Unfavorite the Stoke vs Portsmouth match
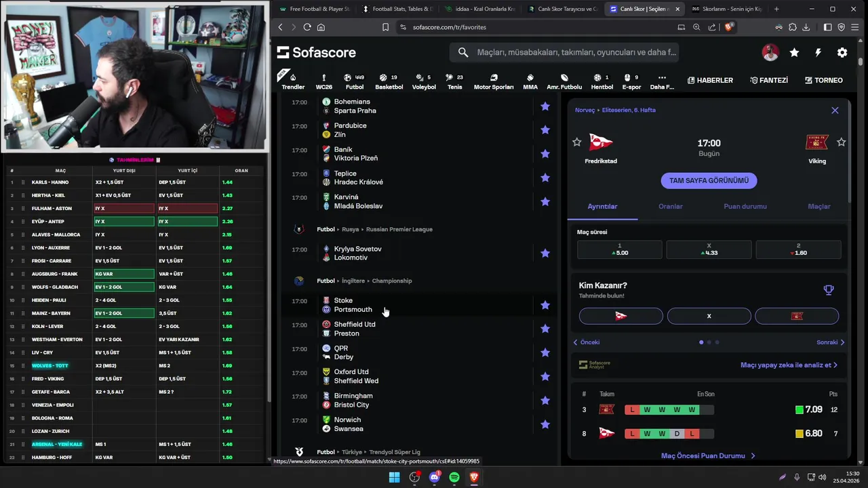The image size is (868, 488). pyautogui.click(x=545, y=305)
